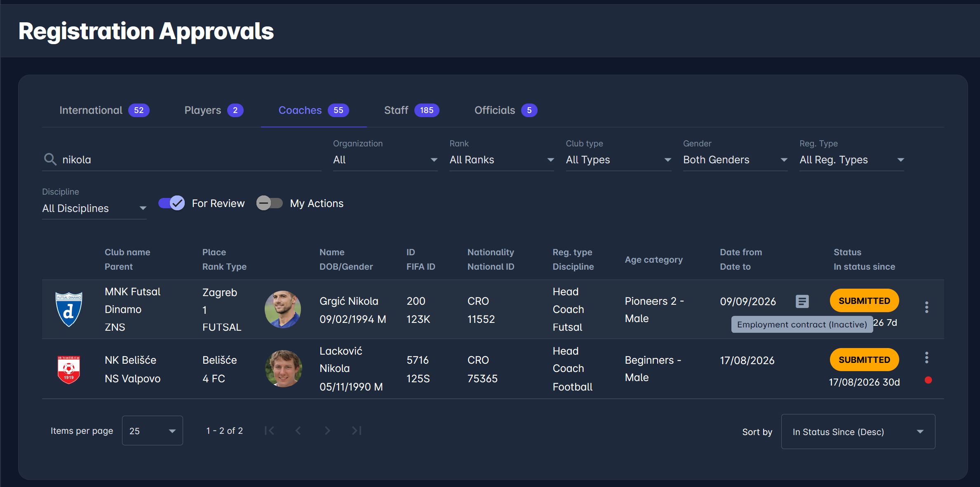Click the Club name column header
The image size is (980, 487).
point(127,252)
